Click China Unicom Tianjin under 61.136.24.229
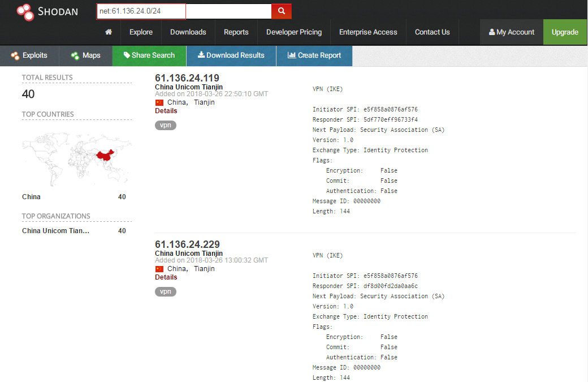588x382 pixels. (x=189, y=254)
